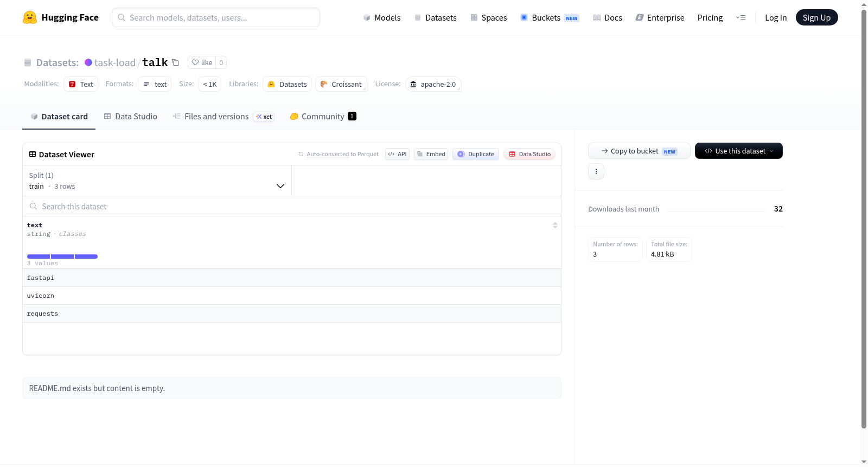Click the text format tag

155,84
